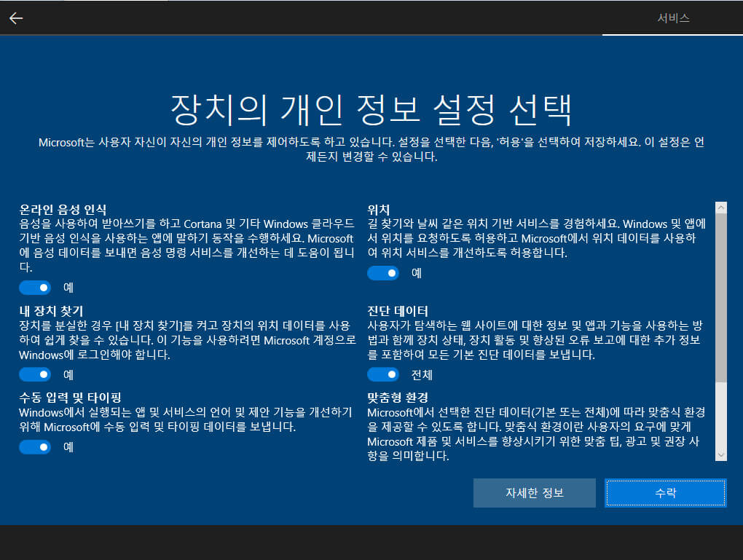Accept settings with the 수락 button
The width and height of the screenshot is (743, 560).
666,493
